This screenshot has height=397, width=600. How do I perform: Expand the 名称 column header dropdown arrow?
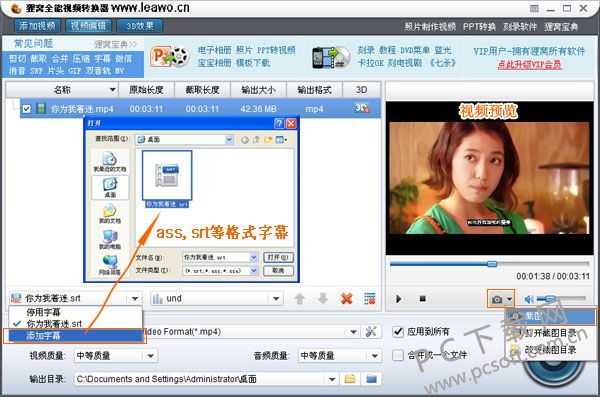tap(112, 90)
